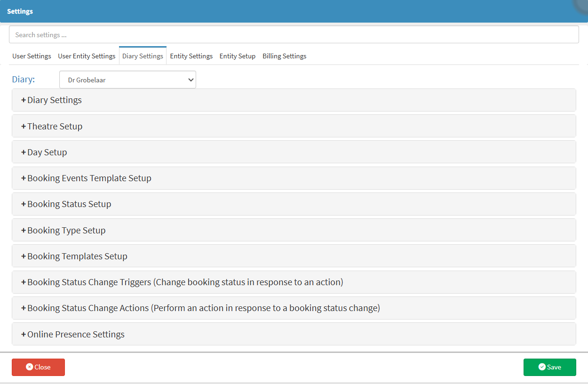
Task: Open the Entity Setup tab
Action: coord(237,56)
